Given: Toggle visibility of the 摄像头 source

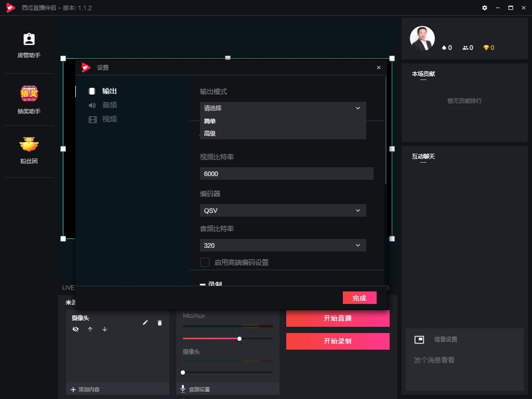Looking at the screenshot, I should 76,329.
